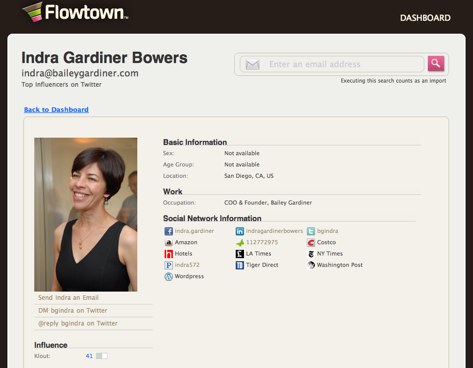473x368 pixels.
Task: Click the envelope icon in search box
Action: coord(252,64)
